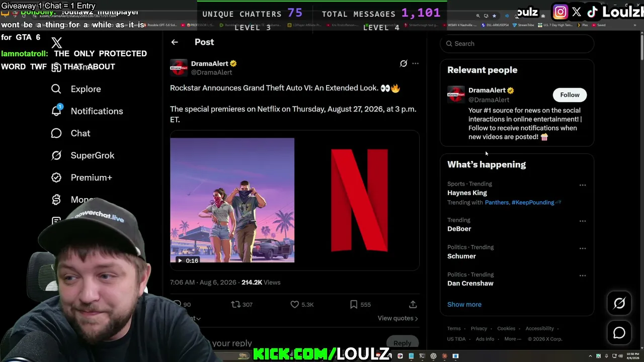
Task: Expand the footer More menu
Action: [x=513, y=339]
